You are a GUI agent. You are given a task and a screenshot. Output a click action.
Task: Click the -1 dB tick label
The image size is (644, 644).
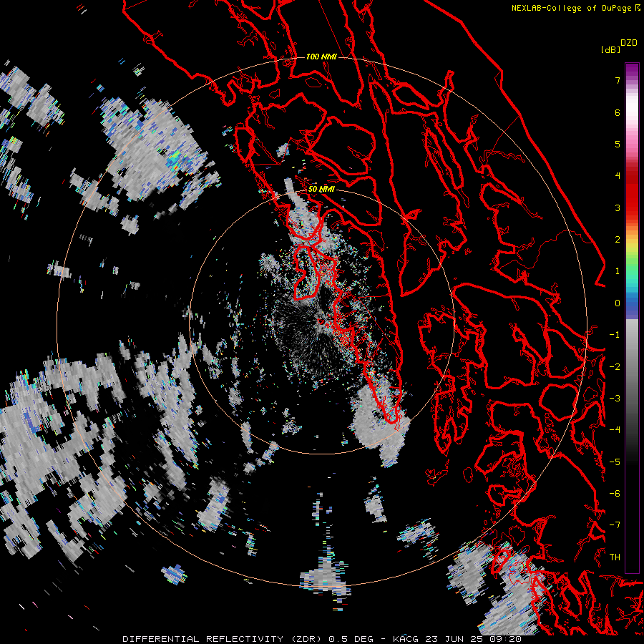tap(615, 335)
